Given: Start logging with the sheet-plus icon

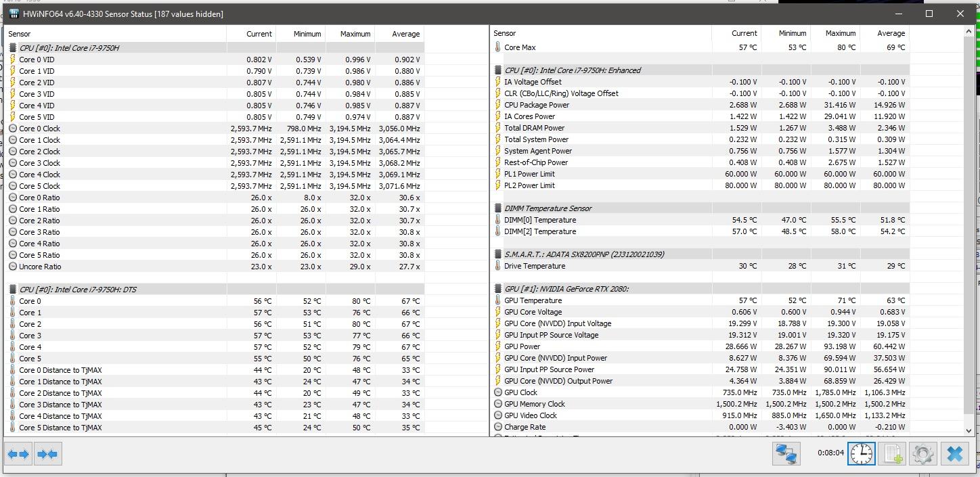Looking at the screenshot, I should [x=892, y=454].
